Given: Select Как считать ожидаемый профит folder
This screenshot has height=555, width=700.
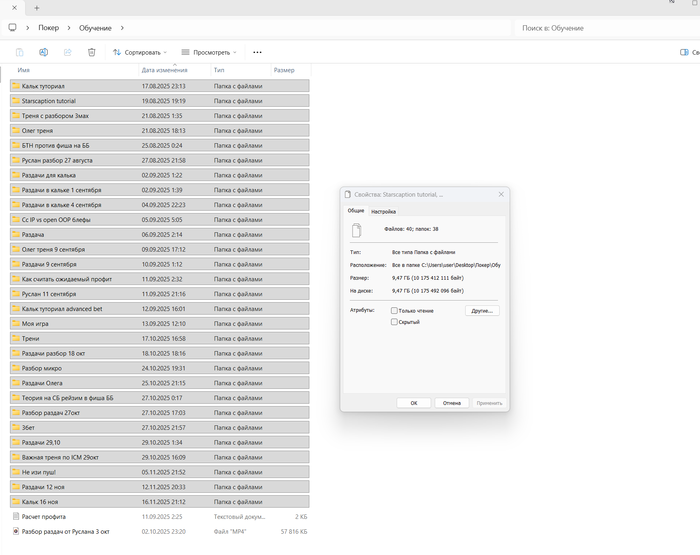Looking at the screenshot, I should click(159, 279).
